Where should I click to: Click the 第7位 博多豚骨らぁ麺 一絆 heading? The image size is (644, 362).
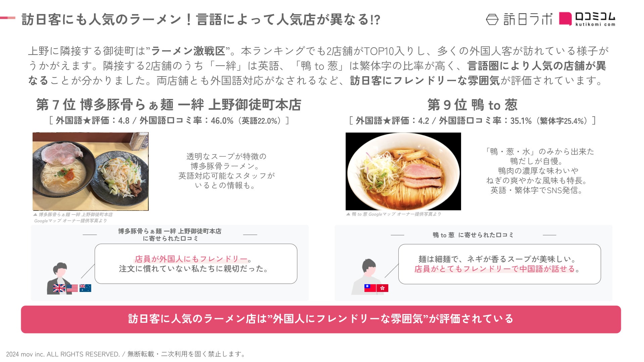coord(169,105)
